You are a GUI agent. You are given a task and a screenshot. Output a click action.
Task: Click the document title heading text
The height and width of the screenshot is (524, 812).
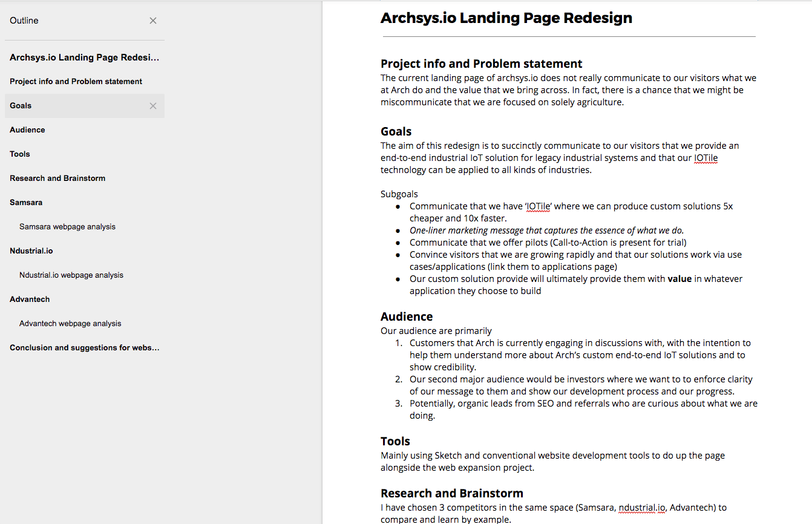coord(506,18)
